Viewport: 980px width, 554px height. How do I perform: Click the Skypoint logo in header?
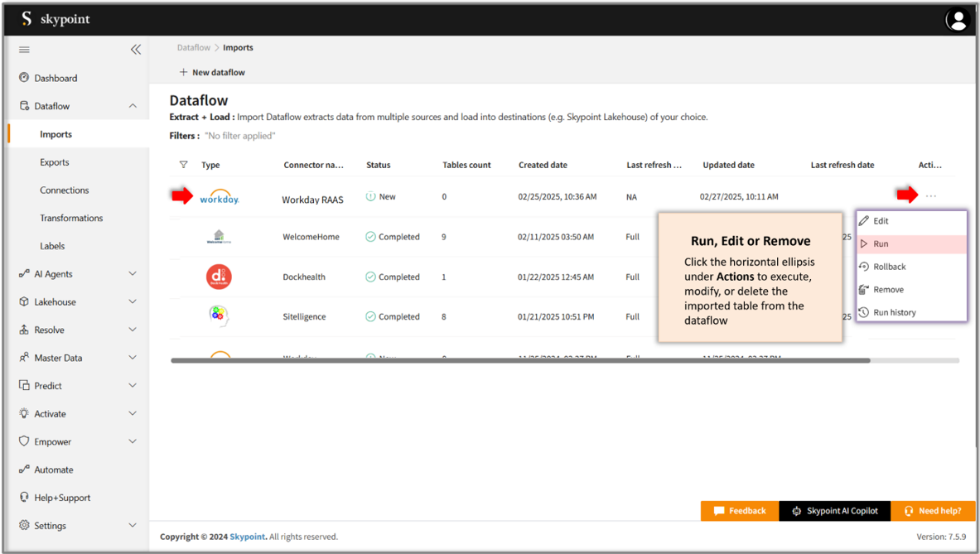pos(56,19)
